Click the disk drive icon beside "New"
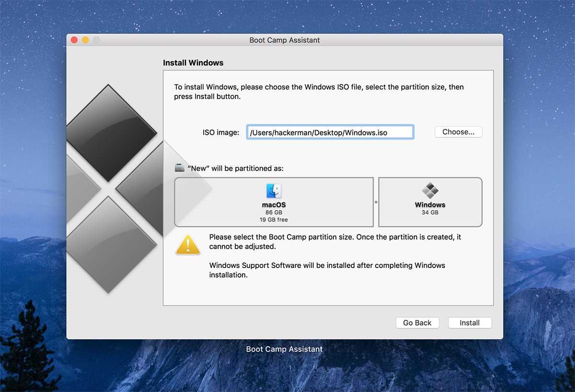The width and height of the screenshot is (575, 392). [x=179, y=168]
